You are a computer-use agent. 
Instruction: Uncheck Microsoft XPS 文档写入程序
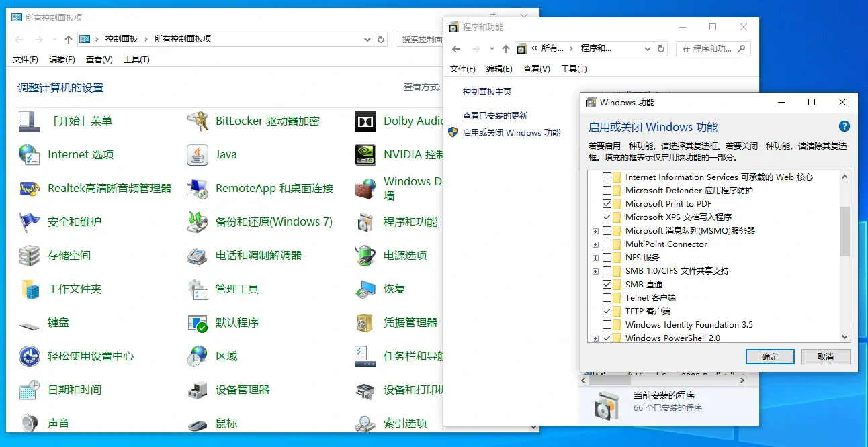pos(607,217)
